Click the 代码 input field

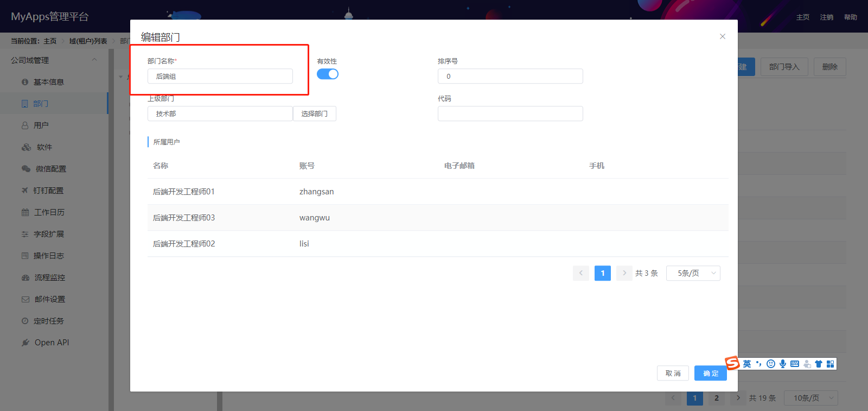[510, 113]
